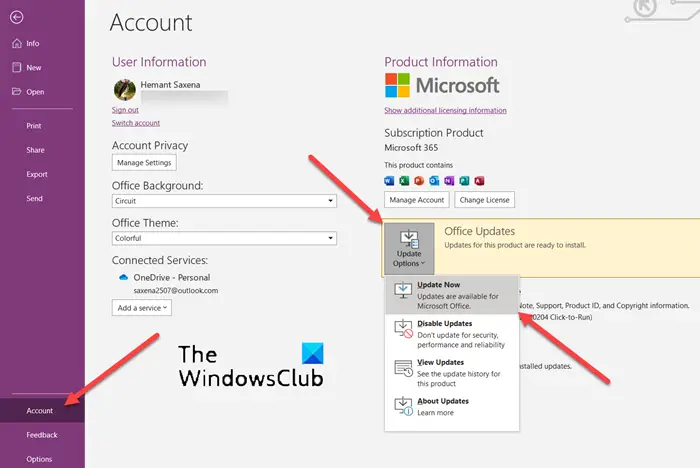This screenshot has height=468, width=700.
Task: Open the Office Theme dropdown
Action: (224, 238)
